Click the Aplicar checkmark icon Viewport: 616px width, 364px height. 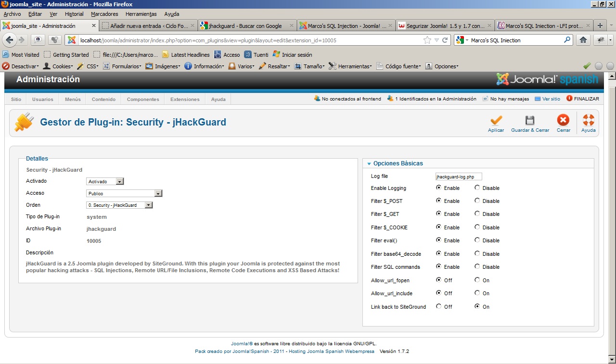[496, 120]
